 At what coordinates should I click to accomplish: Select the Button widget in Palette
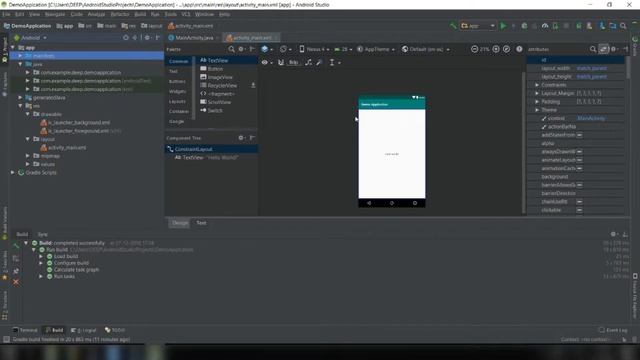tap(211, 69)
